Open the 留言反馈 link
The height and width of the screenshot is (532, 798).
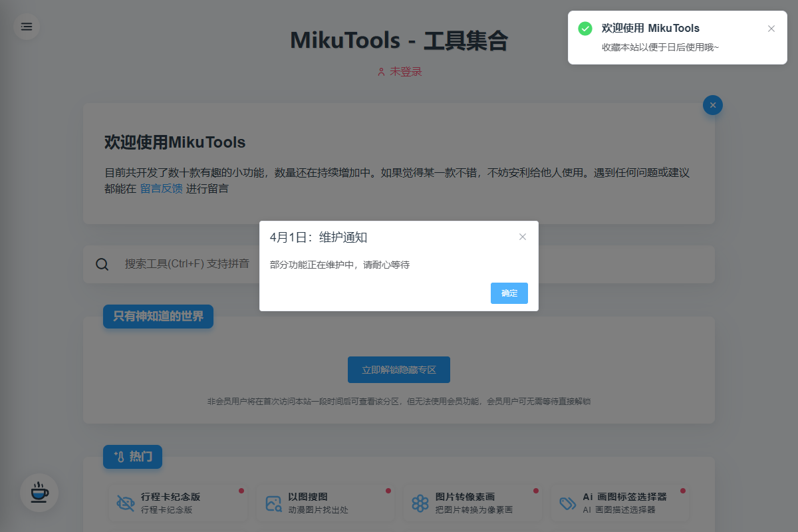[161, 188]
